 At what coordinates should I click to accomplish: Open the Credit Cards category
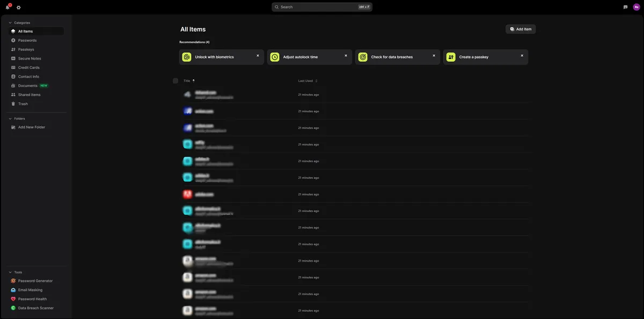click(36, 68)
